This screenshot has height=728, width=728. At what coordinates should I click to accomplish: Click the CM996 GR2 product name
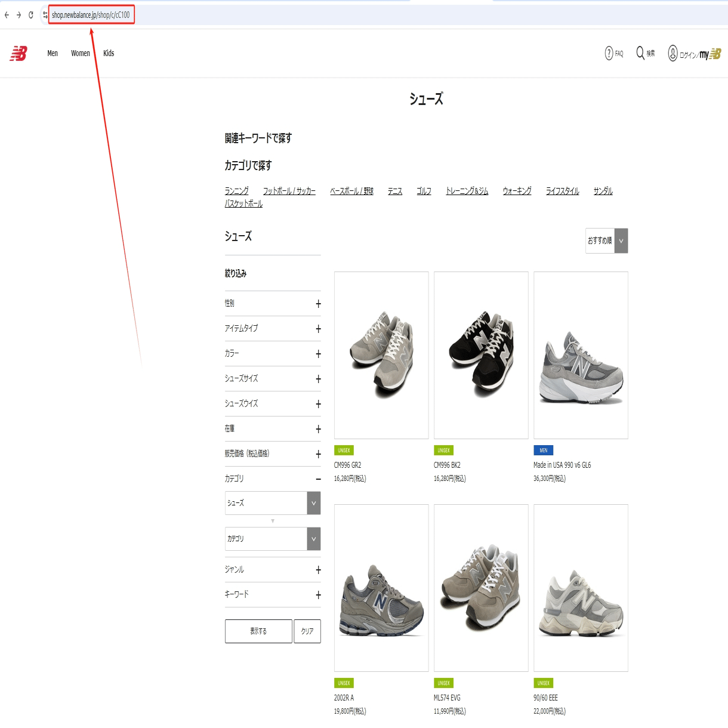coord(347,465)
